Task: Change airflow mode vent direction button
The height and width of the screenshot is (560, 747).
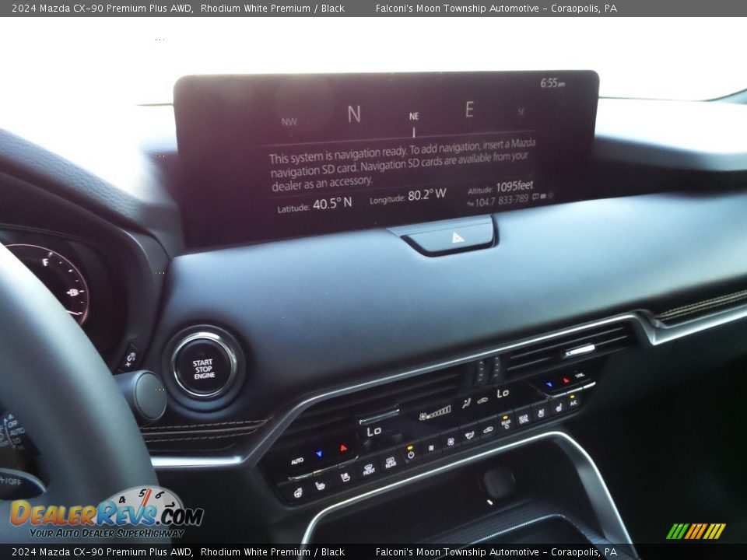Action: tap(470, 436)
